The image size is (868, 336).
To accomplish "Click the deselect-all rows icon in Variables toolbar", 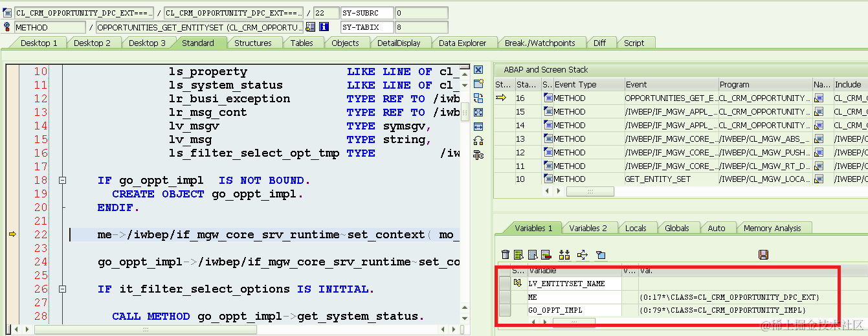I will (x=532, y=255).
